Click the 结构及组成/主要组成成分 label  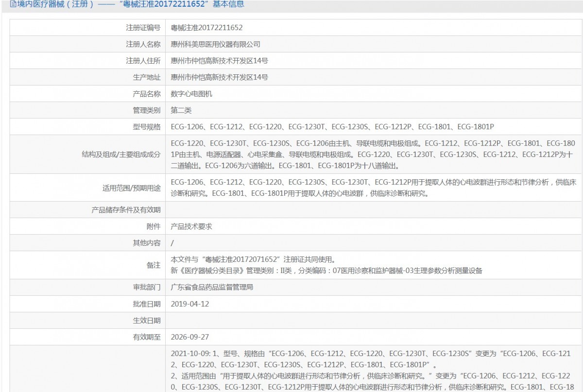point(121,154)
